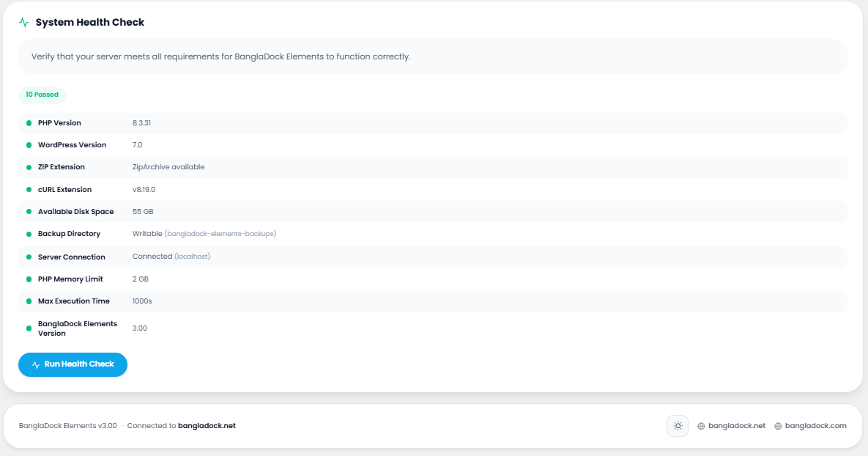Image resolution: width=868 pixels, height=456 pixels.
Task: Click the ZipArchive available value
Action: tap(168, 167)
